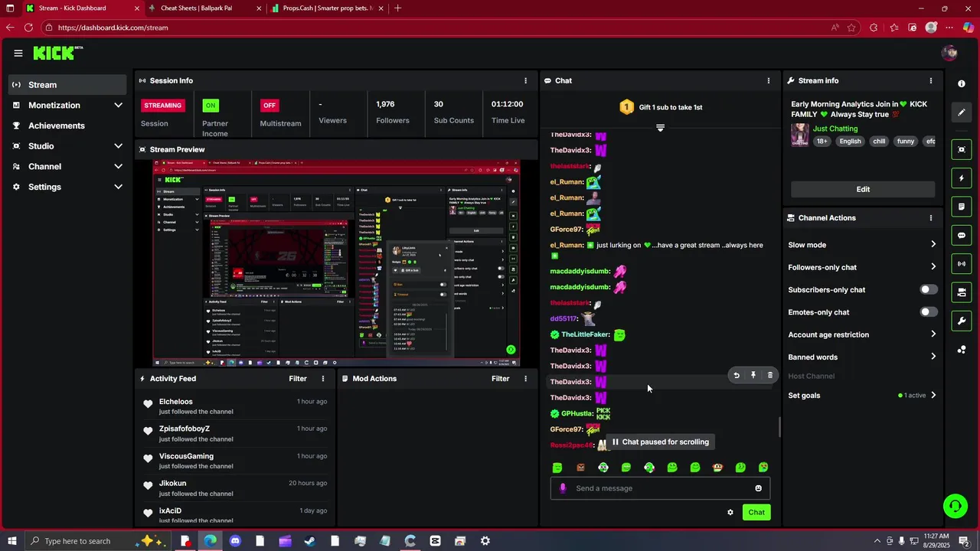The image size is (980, 551).
Task: Click ViscousGaming in Activity Feed
Action: pos(186,456)
